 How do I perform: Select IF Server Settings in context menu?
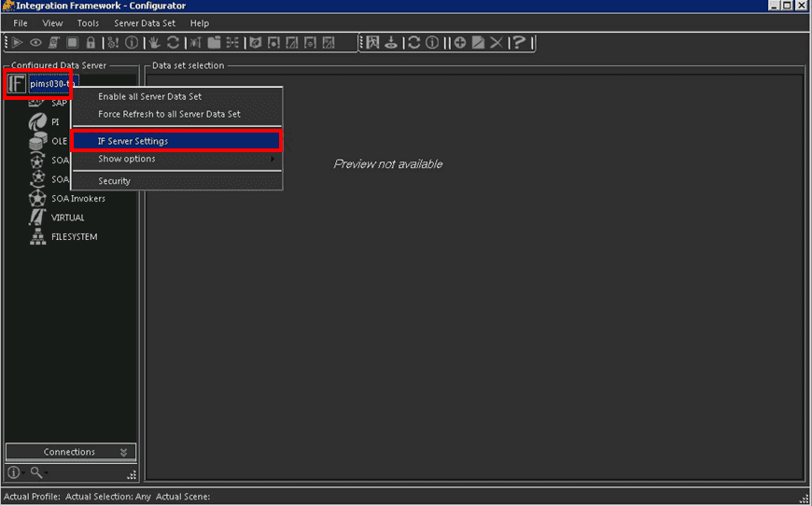pyautogui.click(x=177, y=141)
